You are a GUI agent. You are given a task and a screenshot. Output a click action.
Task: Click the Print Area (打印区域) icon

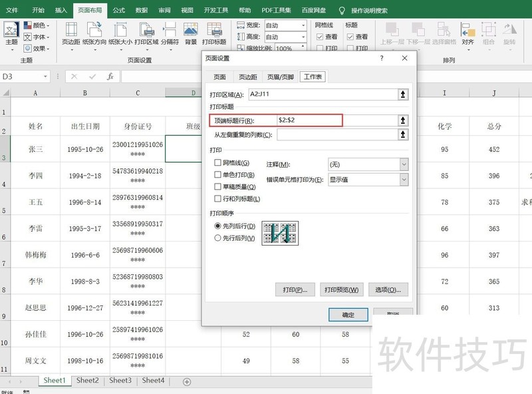coord(146,29)
